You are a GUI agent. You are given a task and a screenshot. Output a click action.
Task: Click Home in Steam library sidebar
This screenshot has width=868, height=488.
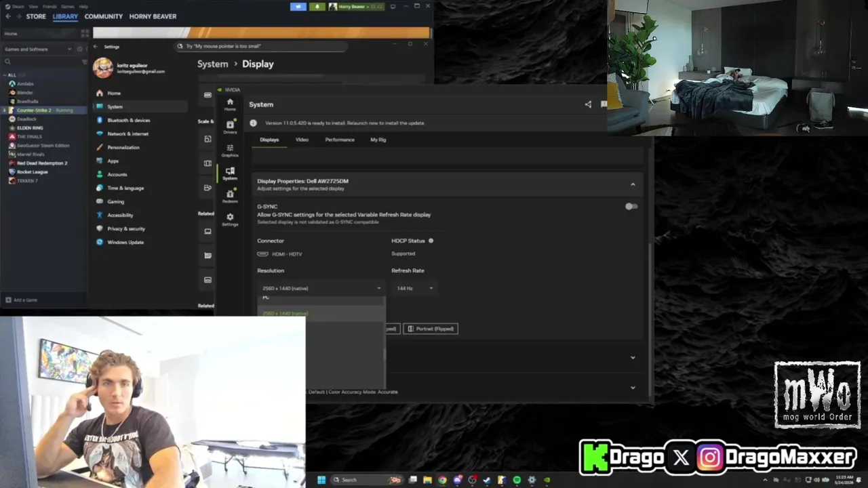(x=11, y=33)
